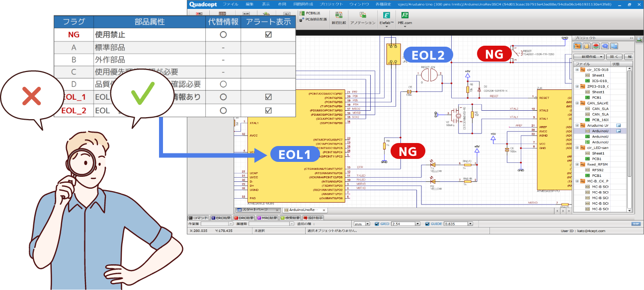
Task: Click the orange project filter icon in プロジェクト panel
Action: pos(577,46)
